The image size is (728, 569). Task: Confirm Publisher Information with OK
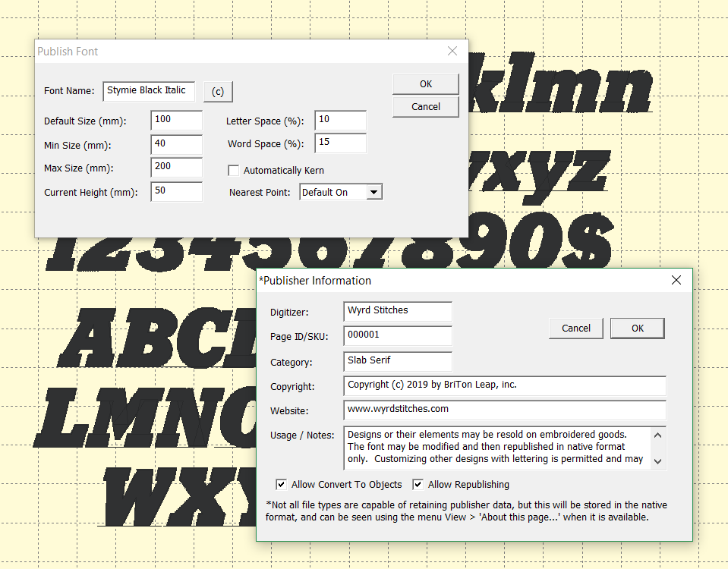point(637,329)
